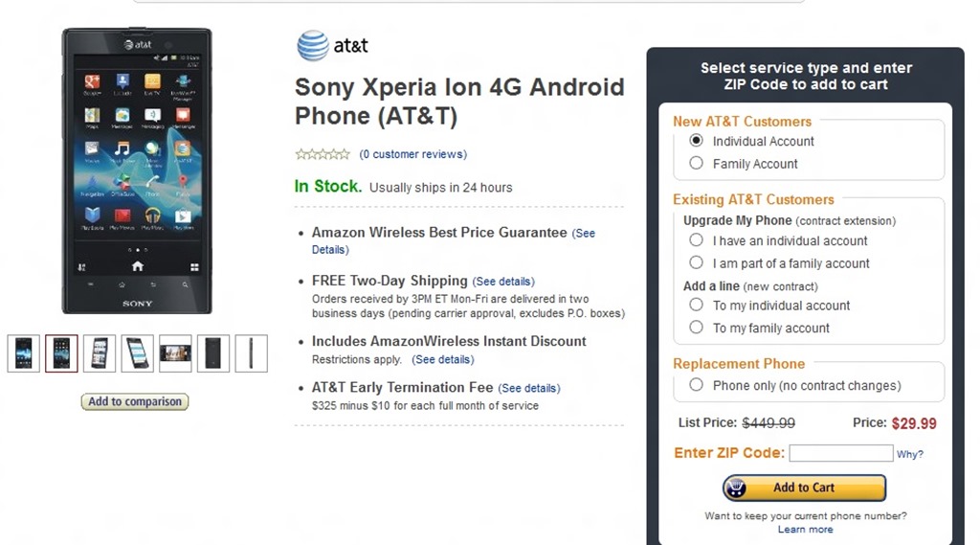
Task: Select 'I have an individual account' option
Action: (x=697, y=240)
